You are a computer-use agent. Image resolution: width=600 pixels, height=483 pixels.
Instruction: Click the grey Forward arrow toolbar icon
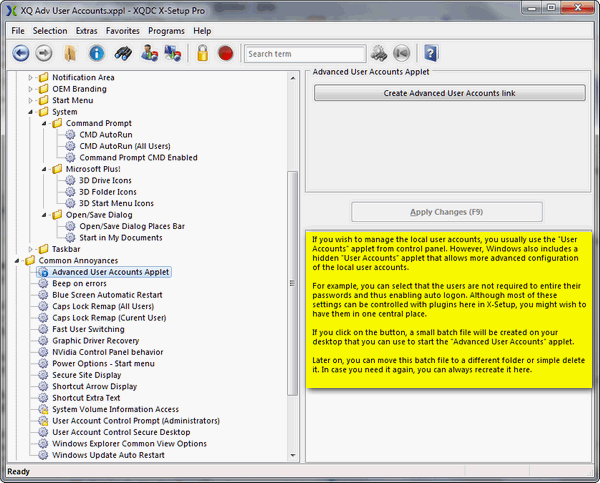(x=44, y=53)
